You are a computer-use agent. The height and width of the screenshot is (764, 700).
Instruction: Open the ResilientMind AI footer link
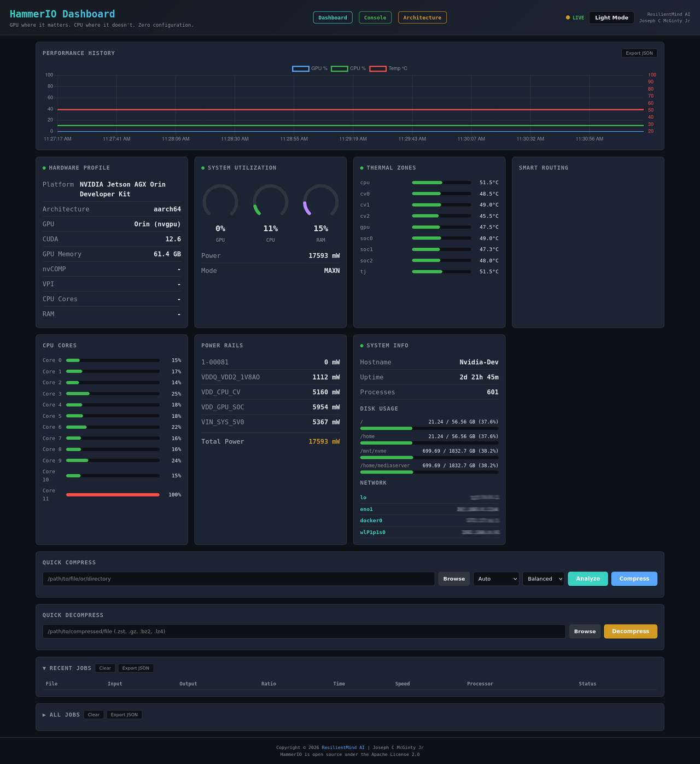tap(343, 747)
